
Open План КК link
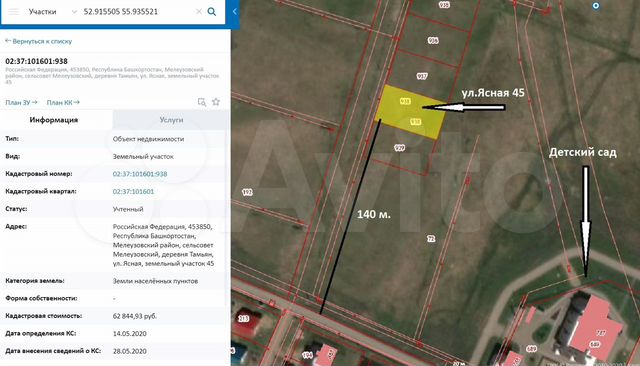pos(63,102)
